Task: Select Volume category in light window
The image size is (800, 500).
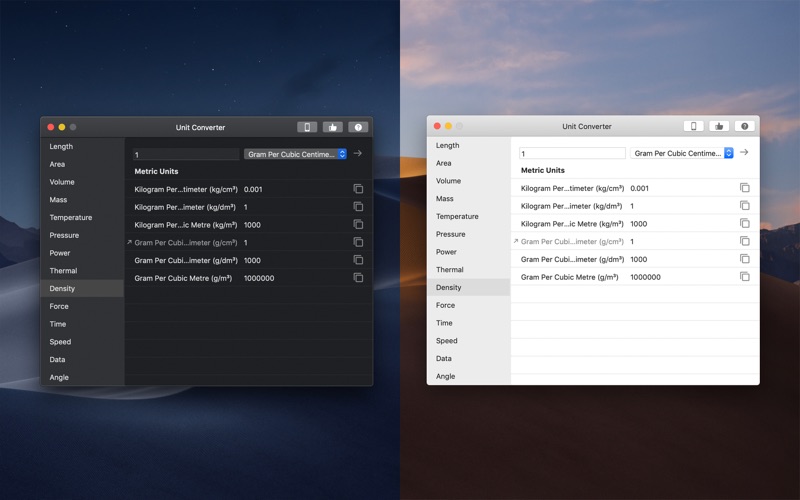Action: tap(468, 181)
